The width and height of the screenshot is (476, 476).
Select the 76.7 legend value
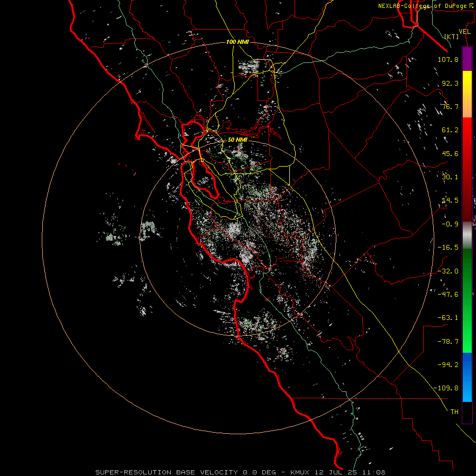coord(450,106)
